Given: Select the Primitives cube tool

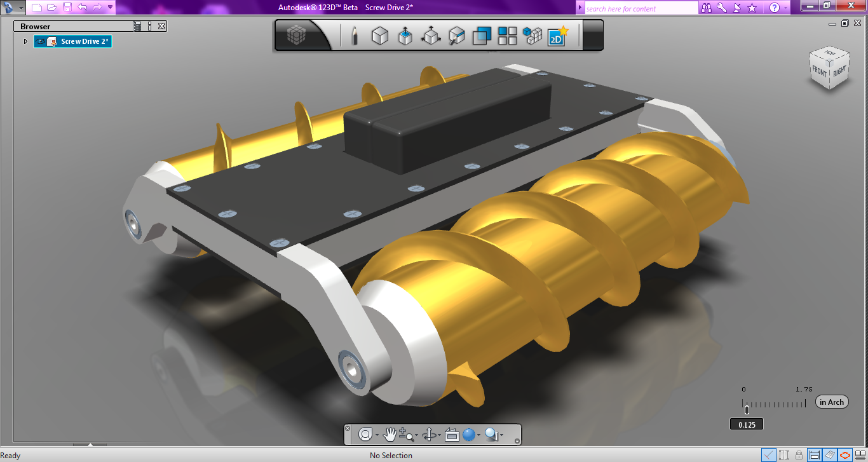Looking at the screenshot, I should [x=379, y=36].
